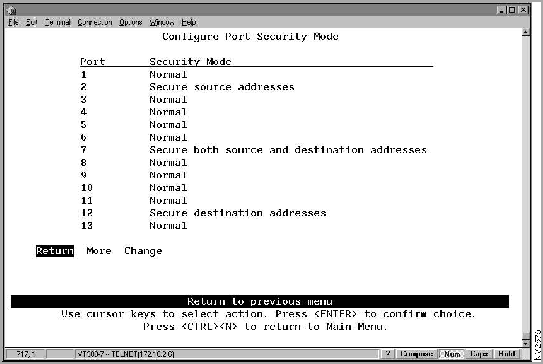Click port 13 Normal security mode
This screenshot has width=543, height=364.
click(168, 225)
